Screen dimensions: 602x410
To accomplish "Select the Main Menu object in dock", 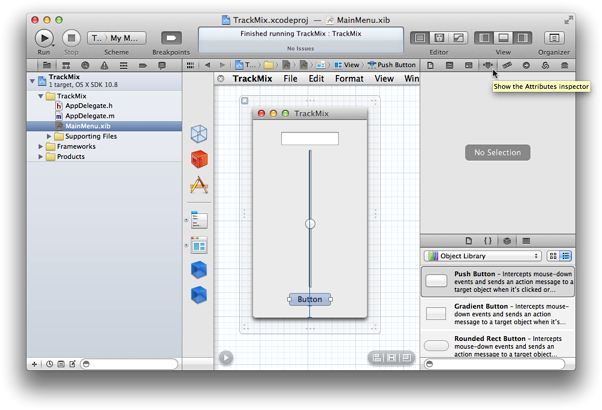I will 199,220.
